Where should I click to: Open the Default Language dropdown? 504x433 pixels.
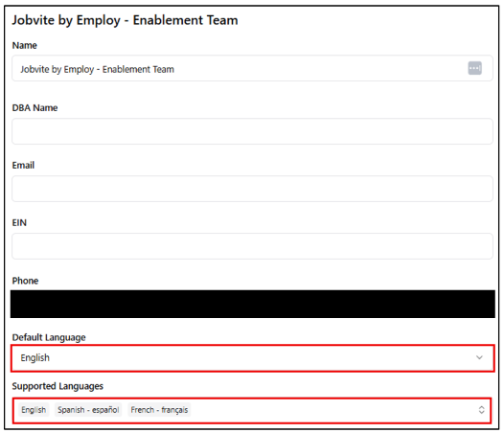click(x=252, y=358)
